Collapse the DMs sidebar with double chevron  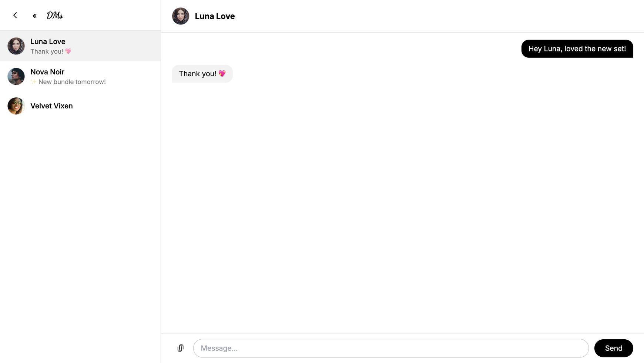(x=34, y=16)
